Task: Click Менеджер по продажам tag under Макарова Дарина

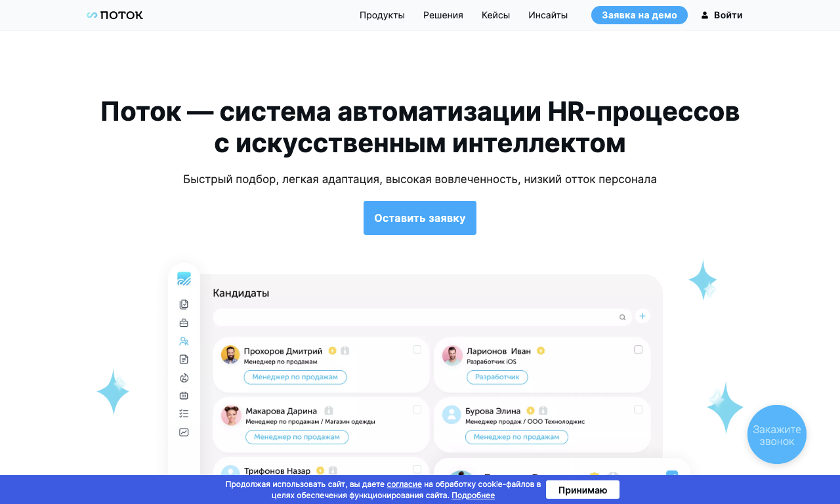Action: pyautogui.click(x=297, y=436)
